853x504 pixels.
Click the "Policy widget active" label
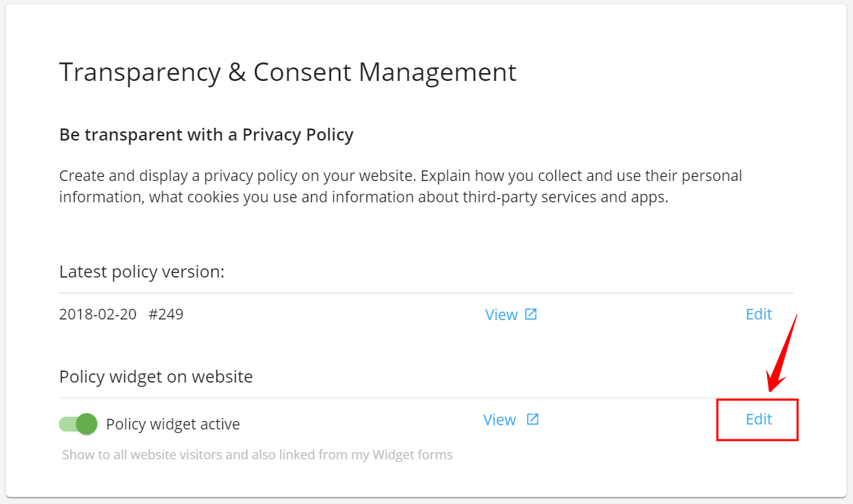[x=173, y=424]
